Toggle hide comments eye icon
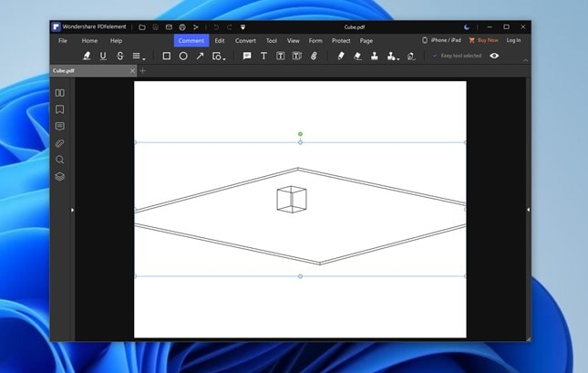Image resolution: width=588 pixels, height=373 pixels. point(494,56)
